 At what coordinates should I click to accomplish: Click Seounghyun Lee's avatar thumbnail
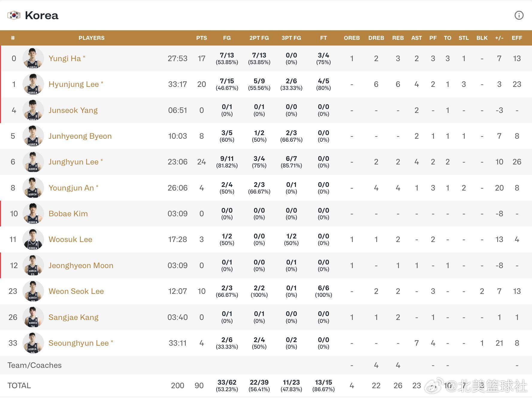coord(33,343)
